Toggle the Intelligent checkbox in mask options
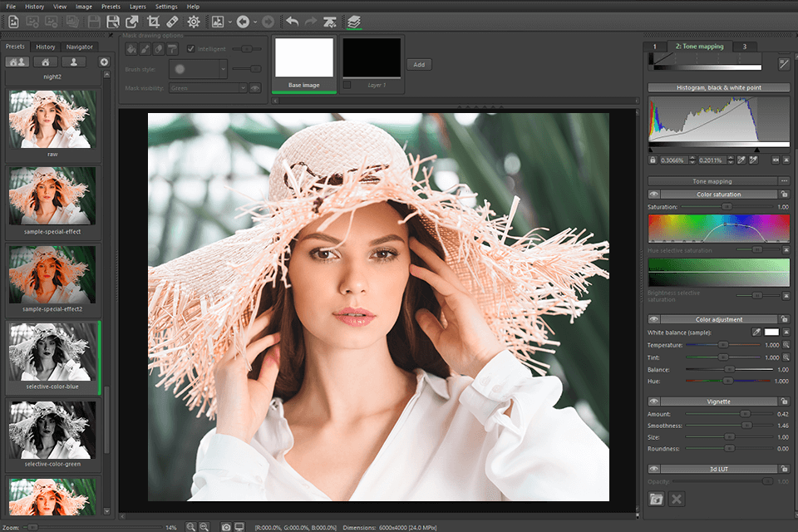Screen dimensions: 798x532 (190, 48)
